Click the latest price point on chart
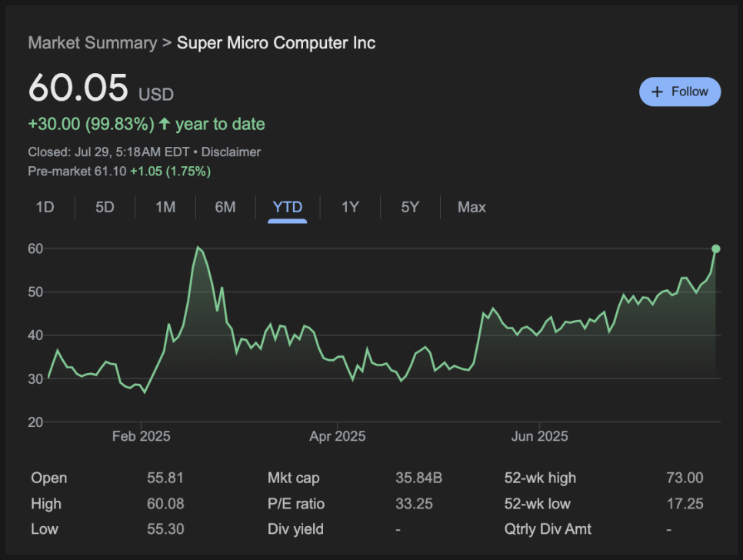The width and height of the screenshot is (743, 560). click(x=715, y=248)
